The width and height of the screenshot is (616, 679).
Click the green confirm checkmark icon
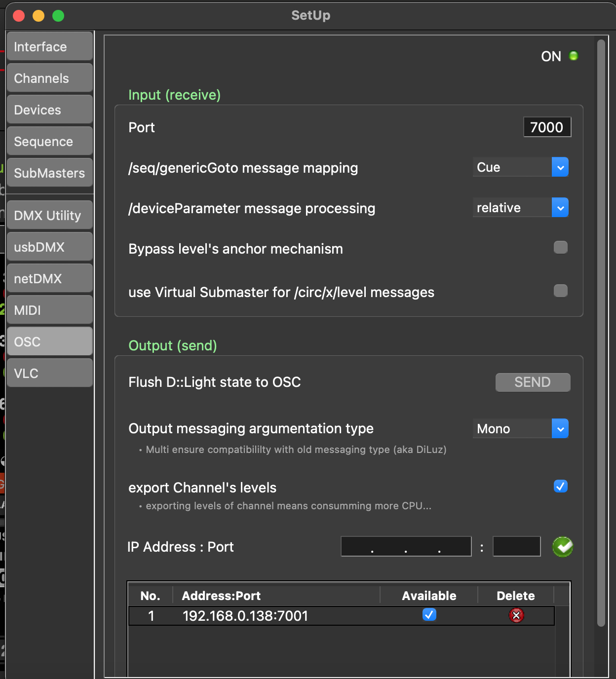(562, 547)
